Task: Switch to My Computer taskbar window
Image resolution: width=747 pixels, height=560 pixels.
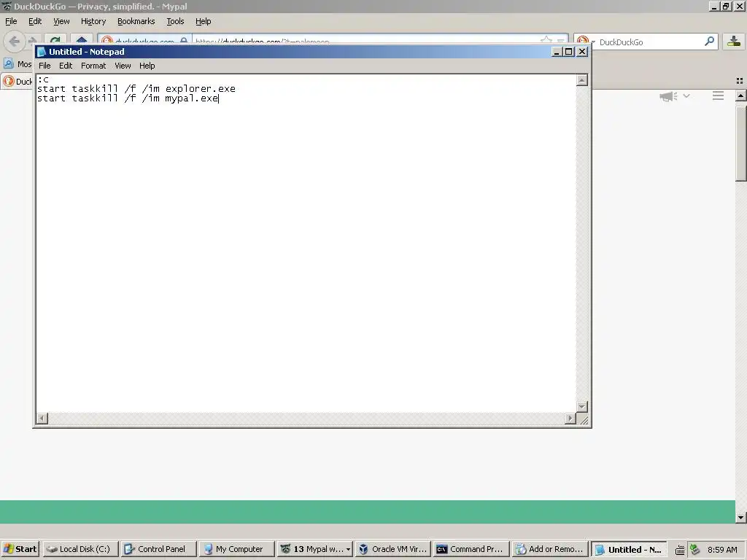Action: pyautogui.click(x=237, y=549)
